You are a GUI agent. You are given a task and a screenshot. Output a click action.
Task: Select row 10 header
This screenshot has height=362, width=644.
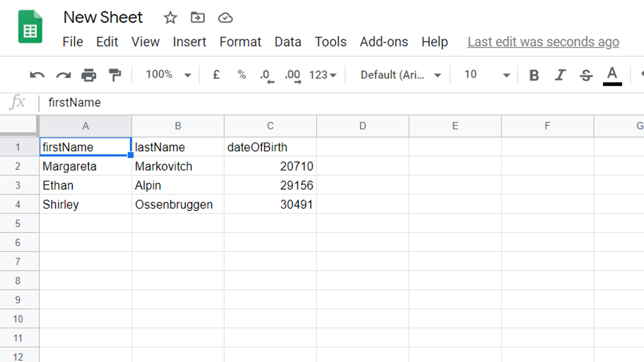(19, 319)
